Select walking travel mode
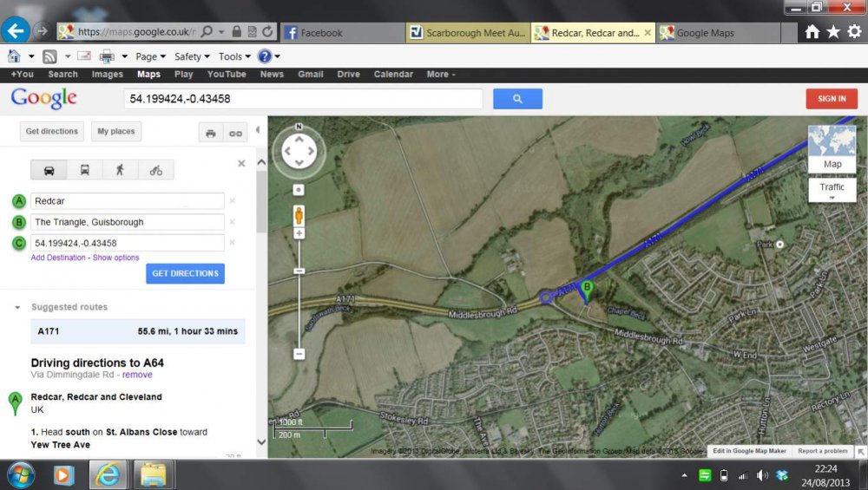This screenshot has width=868, height=490. click(x=120, y=170)
